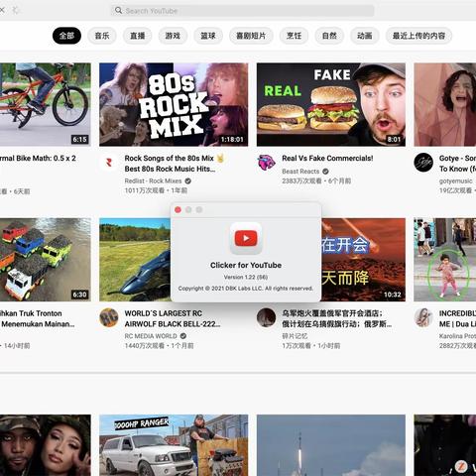Visit 碎片记忆 channel name
The image size is (476, 476).
pyautogui.click(x=295, y=336)
